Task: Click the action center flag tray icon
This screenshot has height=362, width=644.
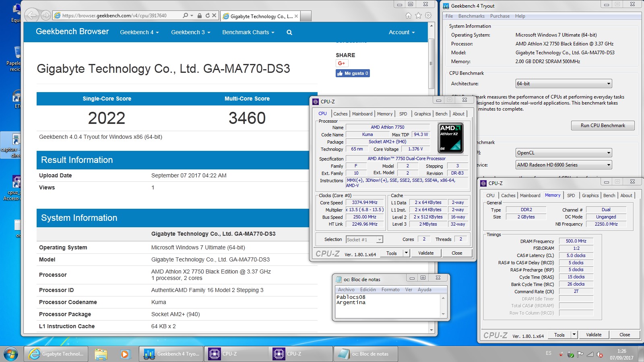Action: (x=580, y=354)
